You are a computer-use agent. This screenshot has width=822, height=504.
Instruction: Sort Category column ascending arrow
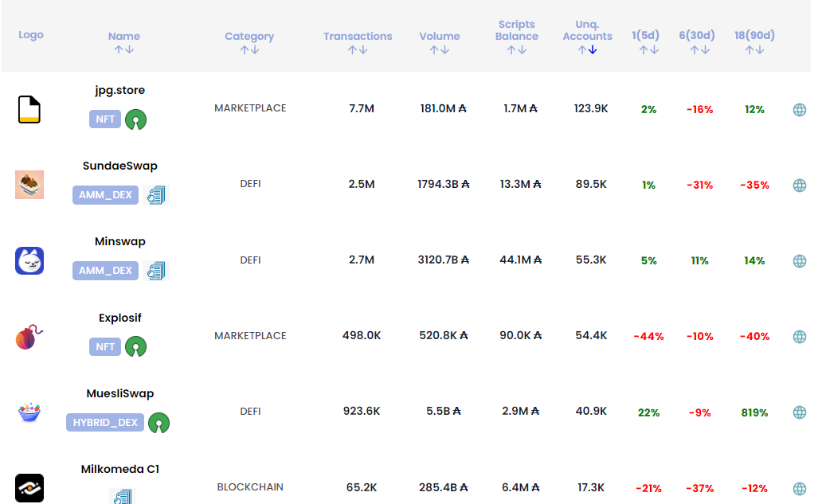point(245,50)
